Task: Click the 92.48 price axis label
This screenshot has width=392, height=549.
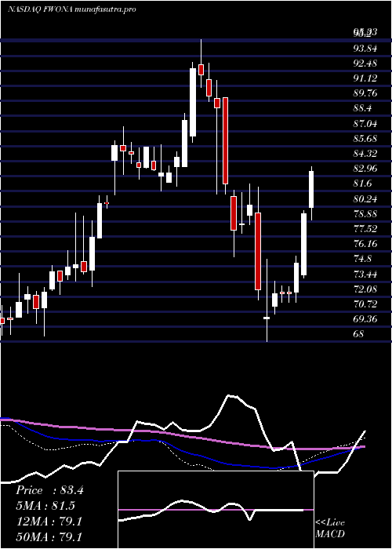Action: point(365,64)
